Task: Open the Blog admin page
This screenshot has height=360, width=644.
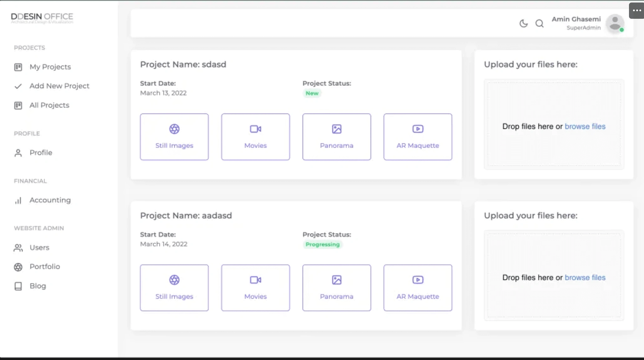Action: 38,286
